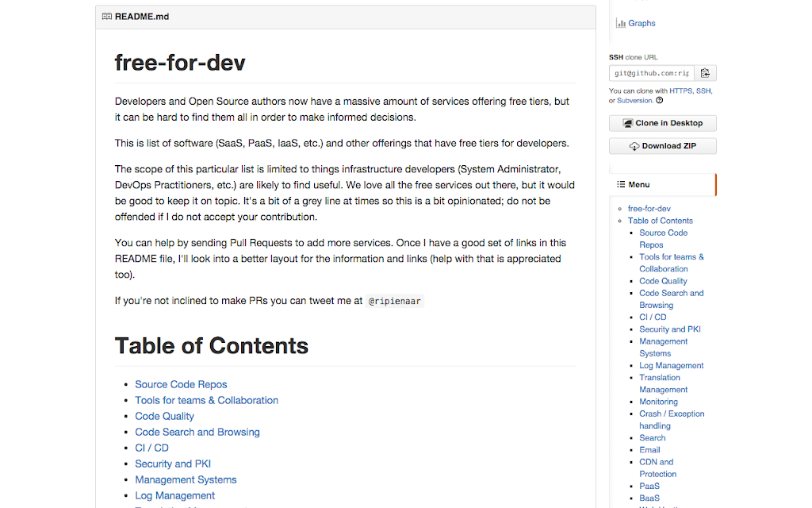Go to Table of Contents in sidebar menu
This screenshot has height=508, width=812.
tap(661, 221)
